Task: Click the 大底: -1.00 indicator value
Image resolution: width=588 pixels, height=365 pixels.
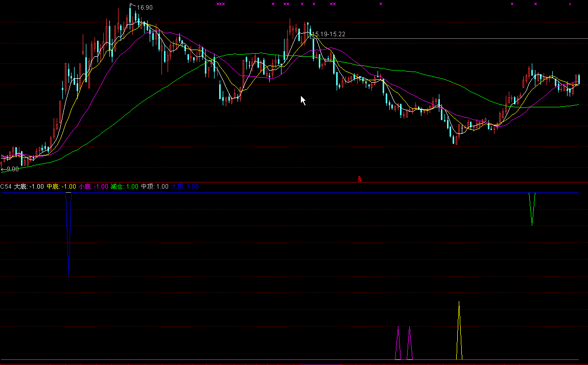Action: (x=29, y=187)
